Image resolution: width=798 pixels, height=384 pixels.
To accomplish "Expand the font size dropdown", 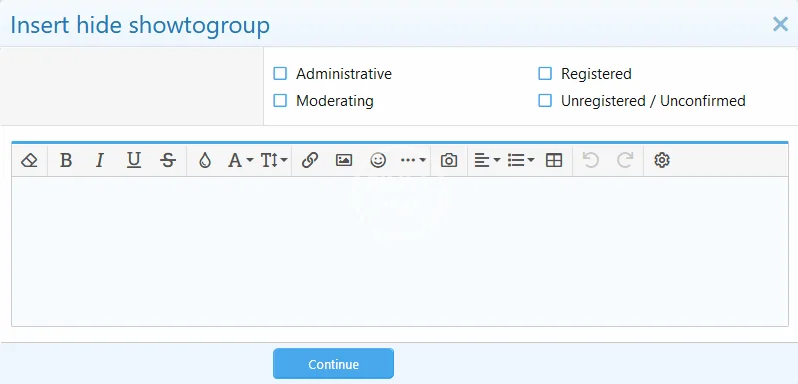I will 274,161.
